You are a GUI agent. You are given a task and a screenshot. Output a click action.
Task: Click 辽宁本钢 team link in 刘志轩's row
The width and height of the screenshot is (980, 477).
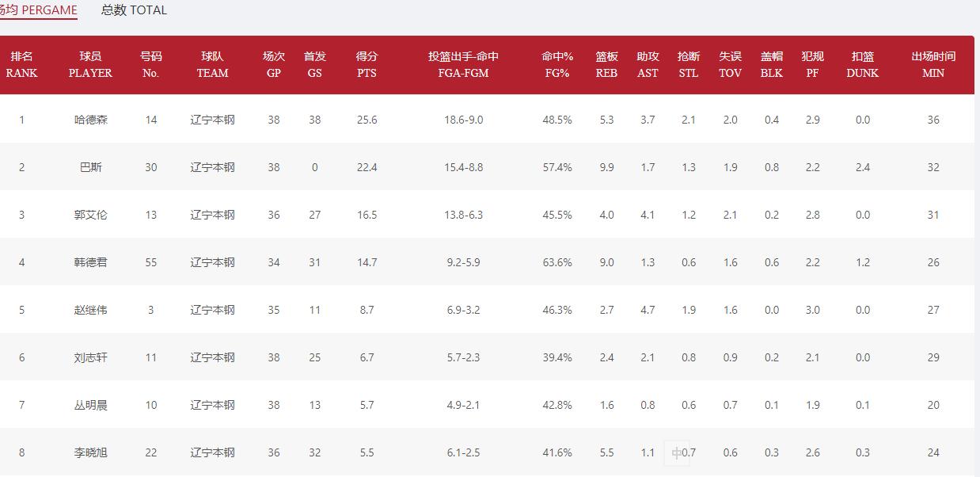(x=212, y=357)
